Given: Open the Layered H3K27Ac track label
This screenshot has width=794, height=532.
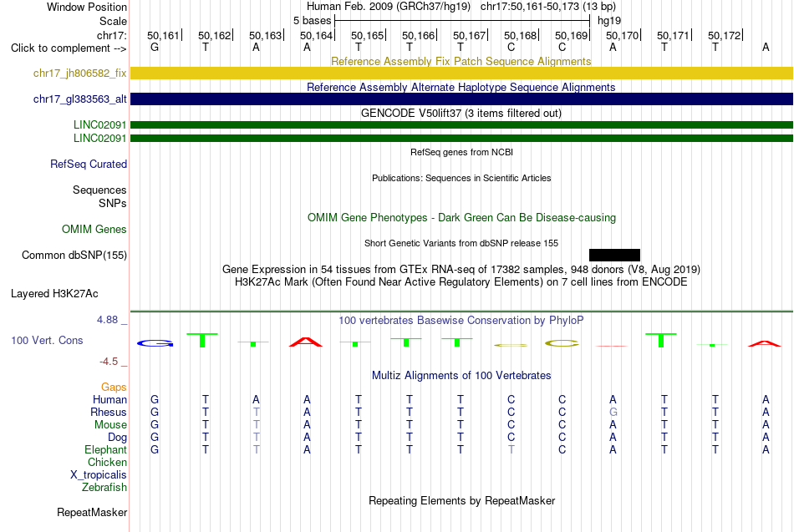Looking at the screenshot, I should click(54, 294).
